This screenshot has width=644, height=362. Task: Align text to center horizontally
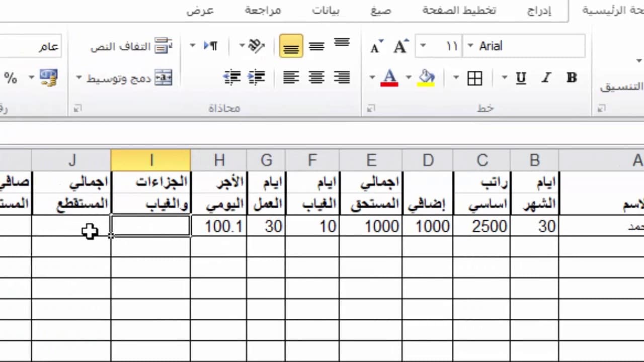(316, 77)
